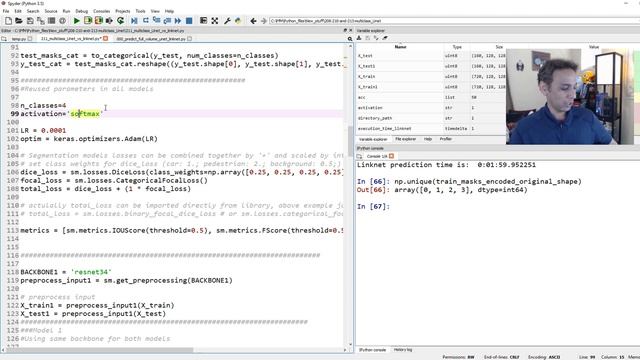Open the Source menu
This screenshot has width=640, height=360.
point(51,11)
